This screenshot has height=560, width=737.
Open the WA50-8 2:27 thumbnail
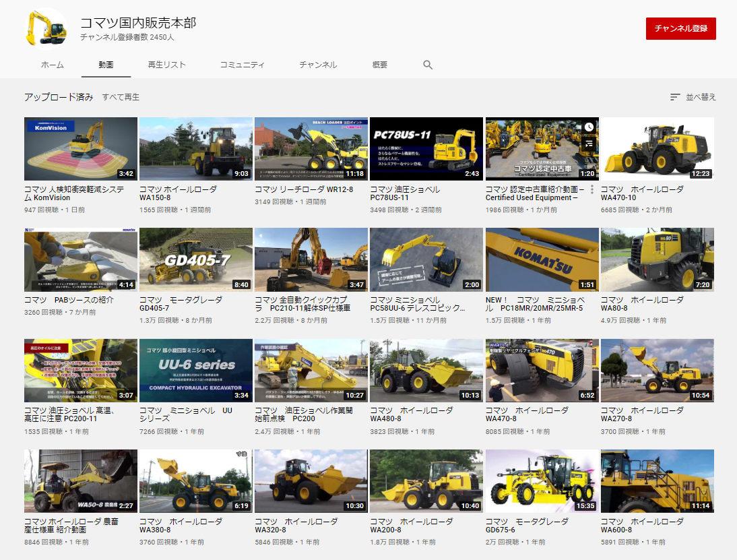pos(81,481)
